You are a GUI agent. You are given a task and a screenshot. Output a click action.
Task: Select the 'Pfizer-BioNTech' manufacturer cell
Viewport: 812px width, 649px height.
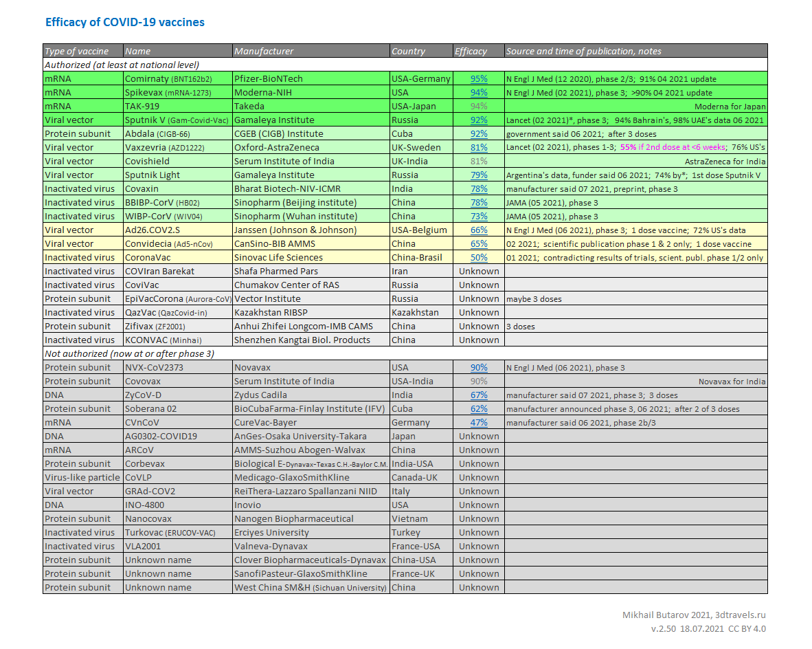(311, 79)
